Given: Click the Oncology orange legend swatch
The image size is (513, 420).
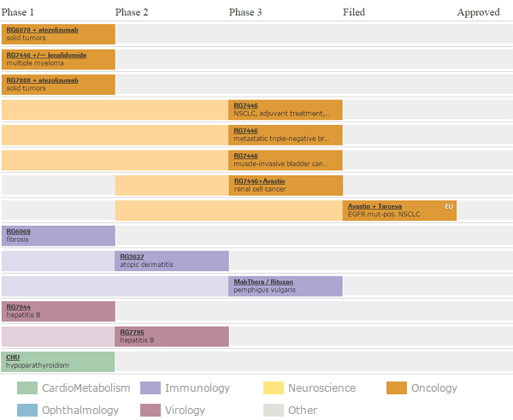Looking at the screenshot, I should (397, 388).
